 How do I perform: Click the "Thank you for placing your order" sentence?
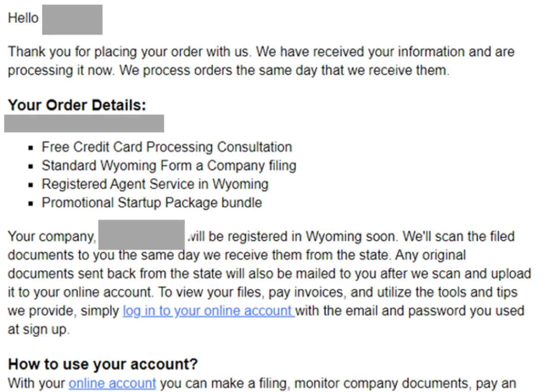(130, 51)
